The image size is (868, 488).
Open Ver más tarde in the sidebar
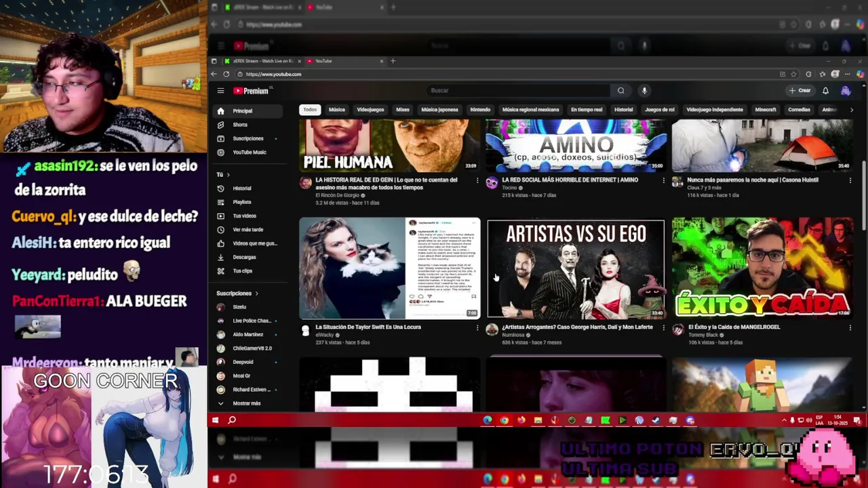pyautogui.click(x=247, y=230)
